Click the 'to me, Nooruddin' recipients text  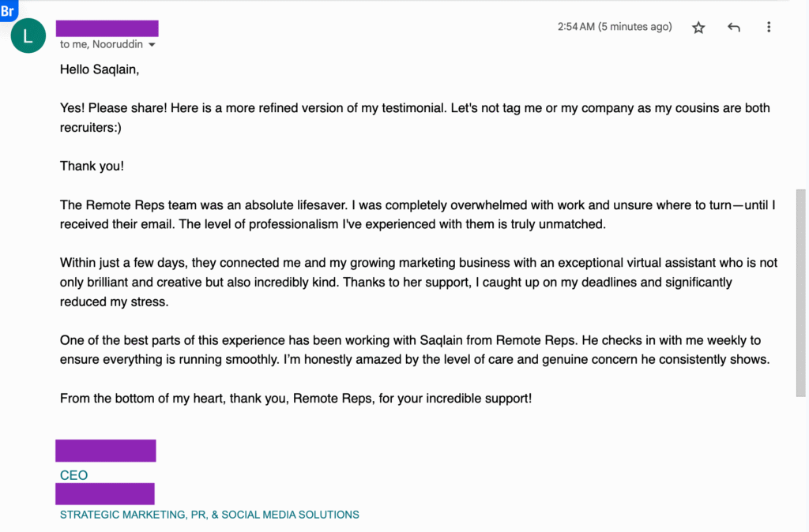tap(101, 44)
